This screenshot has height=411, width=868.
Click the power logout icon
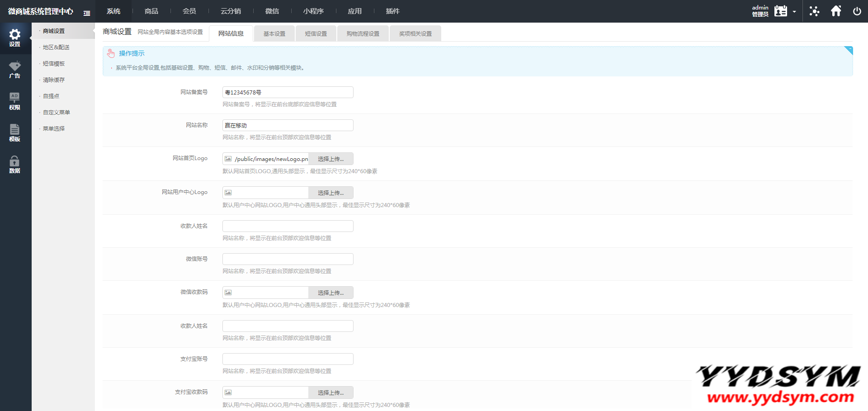pos(857,11)
